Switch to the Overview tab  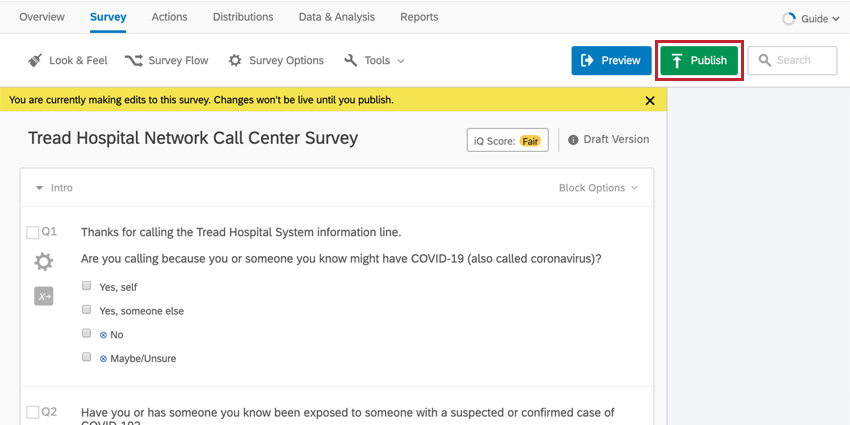point(42,17)
